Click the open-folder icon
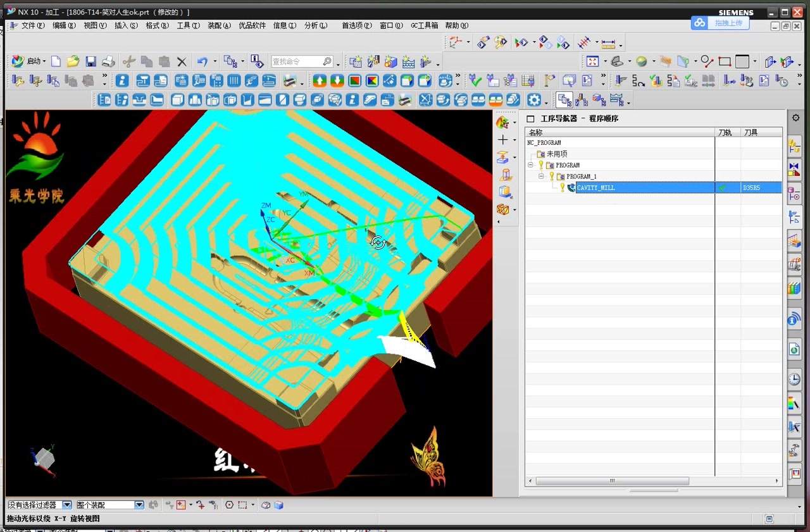This screenshot has height=532, width=810. click(73, 61)
